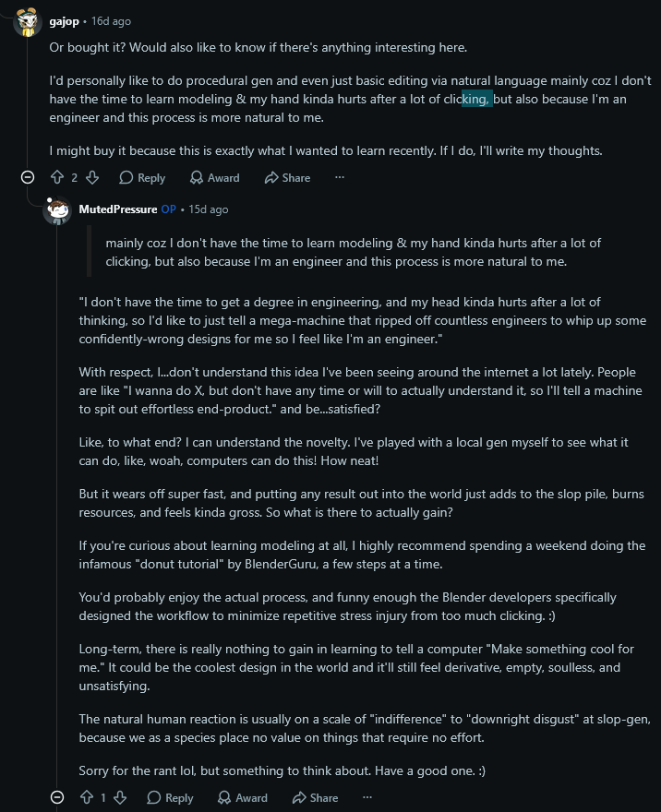
Task: Open gajop's avatar profile
Action: [27, 22]
